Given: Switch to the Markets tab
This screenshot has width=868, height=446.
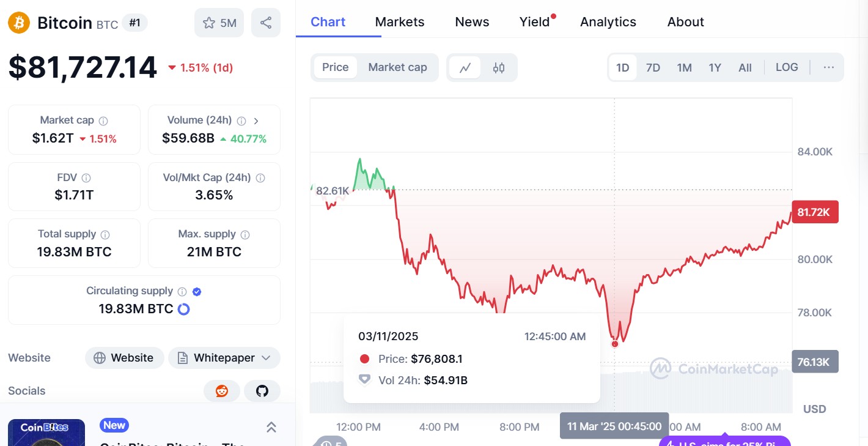Looking at the screenshot, I should [x=400, y=22].
